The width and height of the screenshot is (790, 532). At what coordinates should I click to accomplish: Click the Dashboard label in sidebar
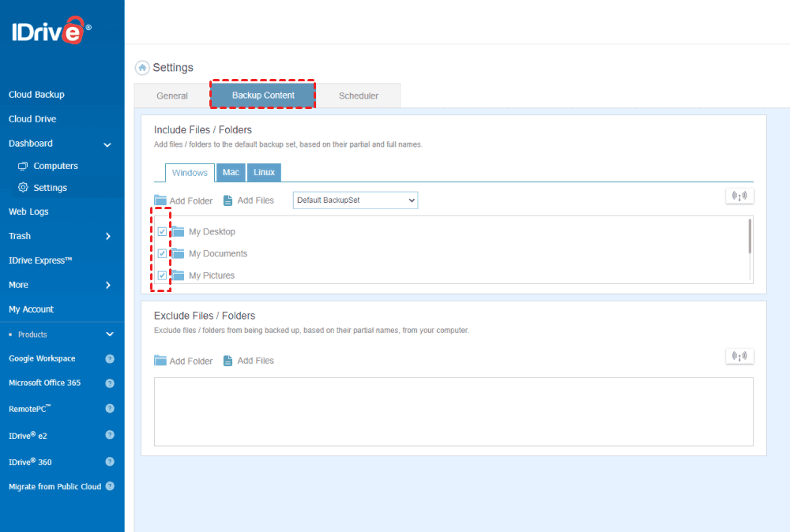(31, 144)
